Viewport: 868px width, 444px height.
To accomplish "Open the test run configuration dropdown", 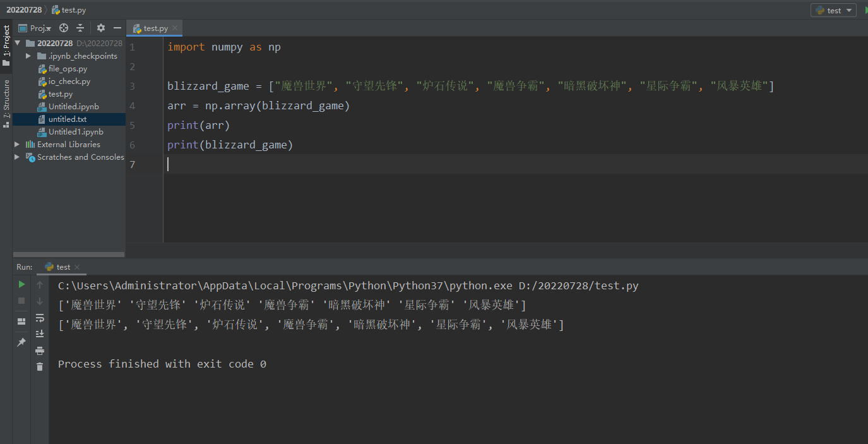I will click(x=833, y=10).
